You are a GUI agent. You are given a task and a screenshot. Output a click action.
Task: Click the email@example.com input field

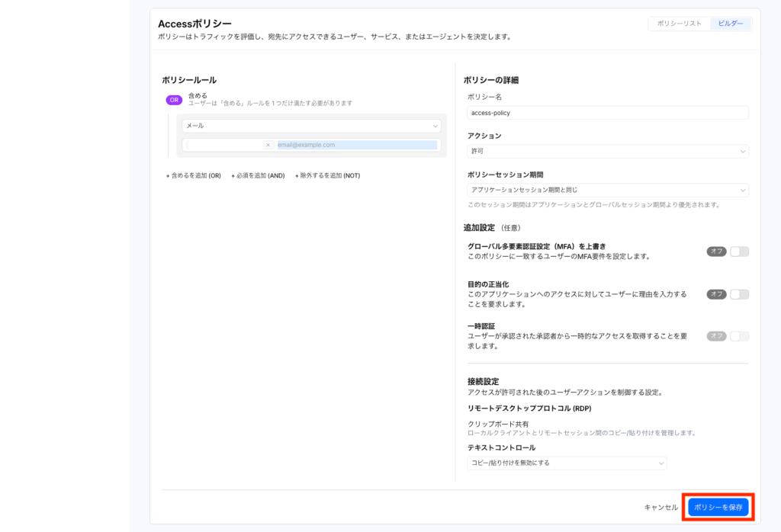[357, 145]
